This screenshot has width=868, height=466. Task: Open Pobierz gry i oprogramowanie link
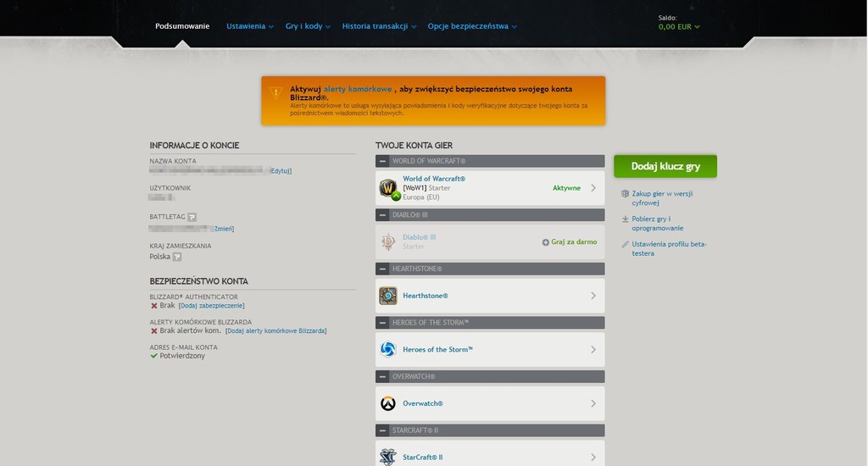pyautogui.click(x=658, y=224)
